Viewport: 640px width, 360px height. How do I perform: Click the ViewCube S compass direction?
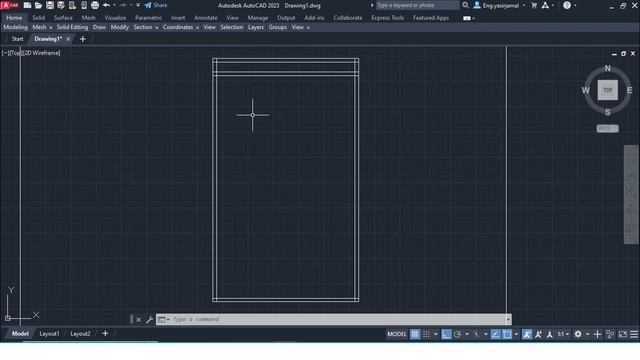pos(608,112)
